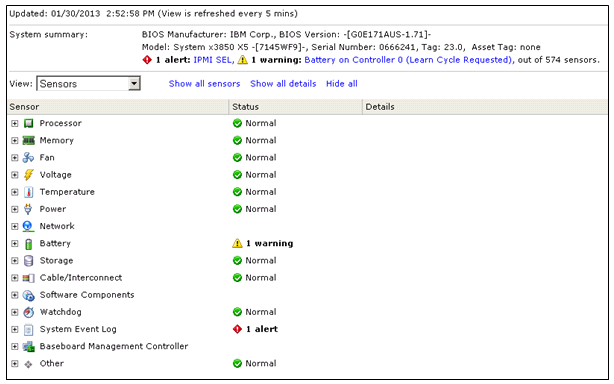
Task: Click the Processor green Normal checkmark
Action: 237,123
